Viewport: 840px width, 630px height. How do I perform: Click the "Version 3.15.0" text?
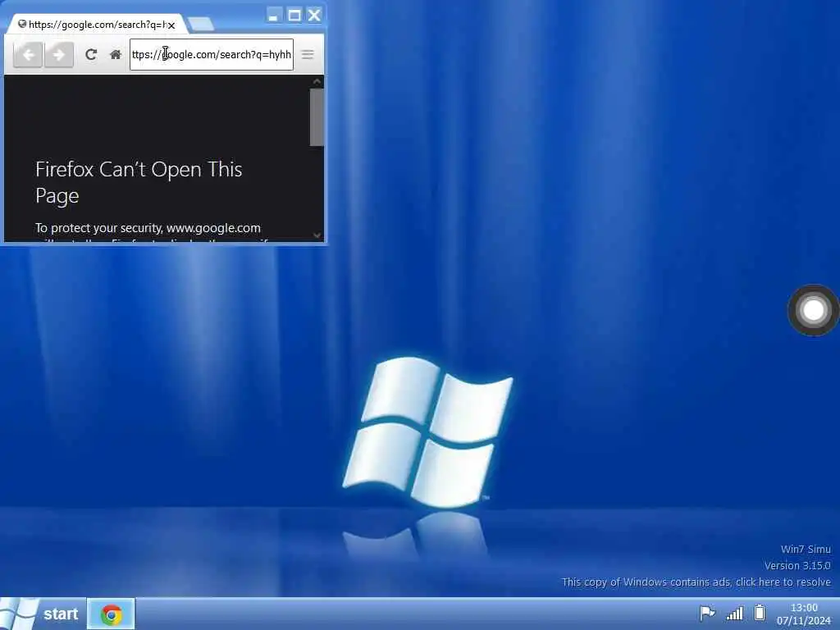[x=797, y=566]
